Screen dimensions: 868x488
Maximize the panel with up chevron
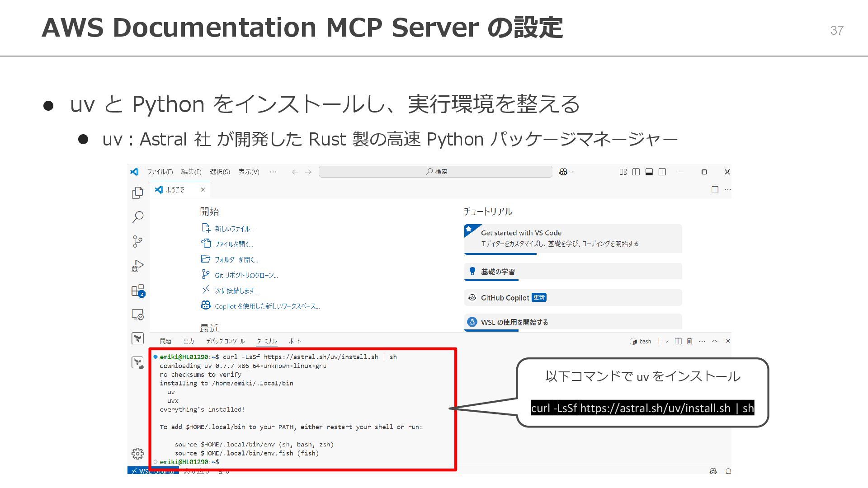(715, 341)
